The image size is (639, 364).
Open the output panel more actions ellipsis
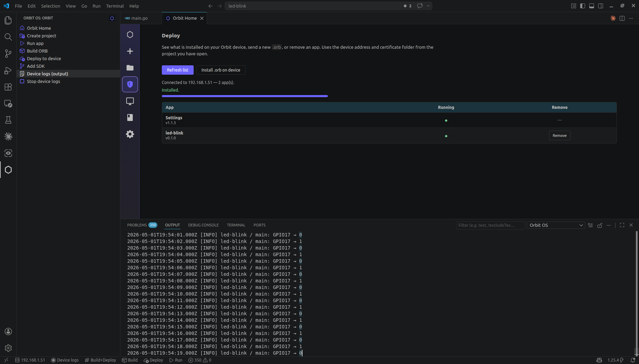click(609, 225)
